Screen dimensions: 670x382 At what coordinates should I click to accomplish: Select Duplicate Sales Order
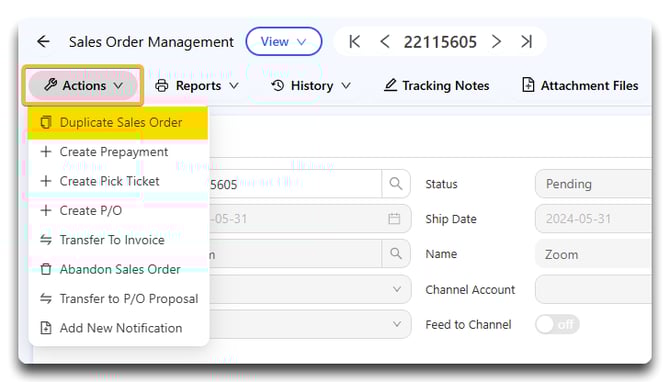click(x=118, y=123)
